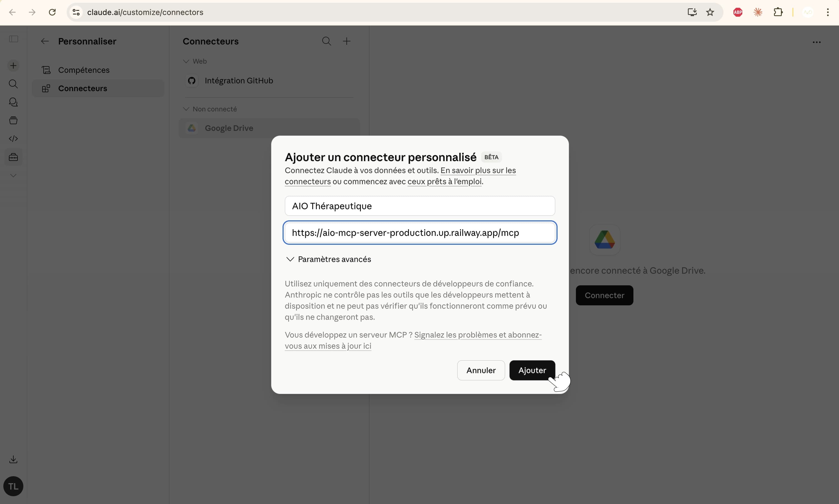Open chats bubble icon in sidebar
839x504 pixels.
pyautogui.click(x=13, y=102)
